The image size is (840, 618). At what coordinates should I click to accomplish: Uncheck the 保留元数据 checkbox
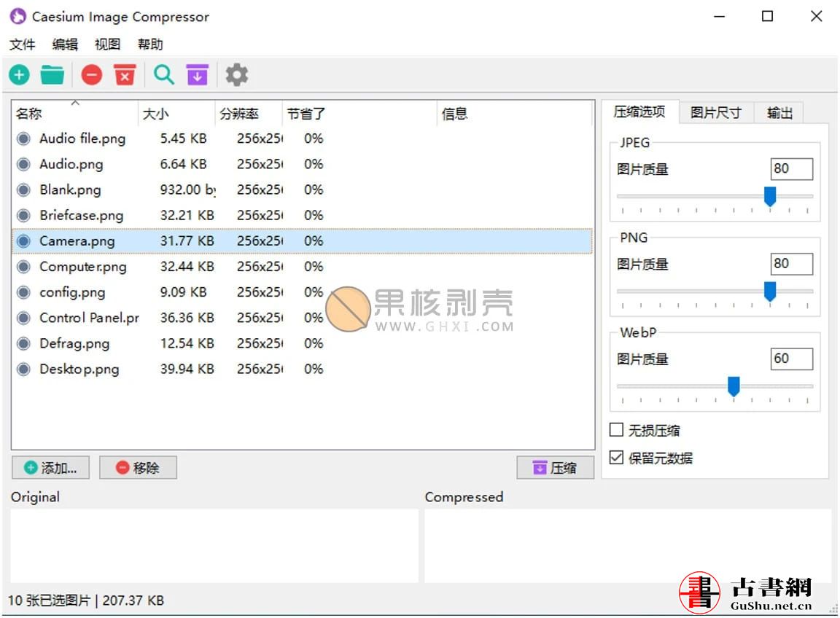[x=617, y=458]
